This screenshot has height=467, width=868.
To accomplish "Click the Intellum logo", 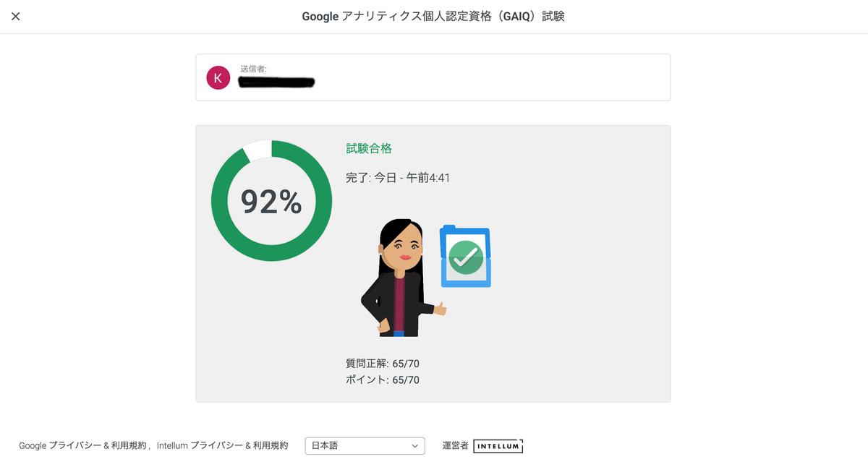I will (498, 446).
